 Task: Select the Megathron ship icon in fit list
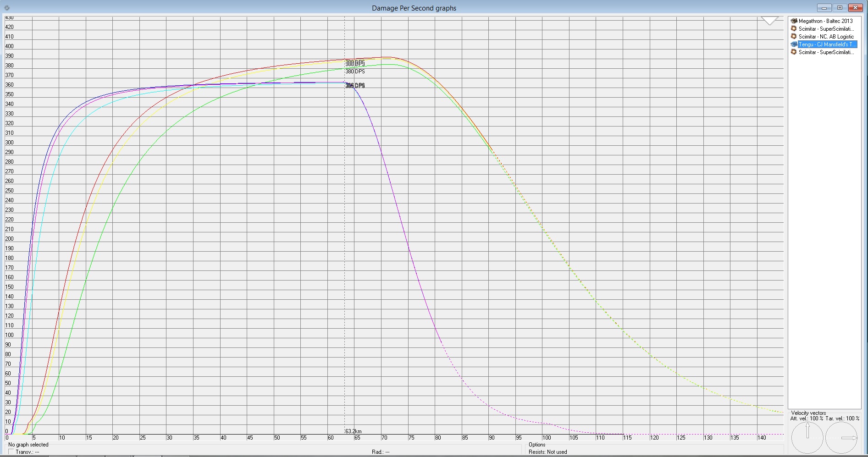[x=794, y=21]
